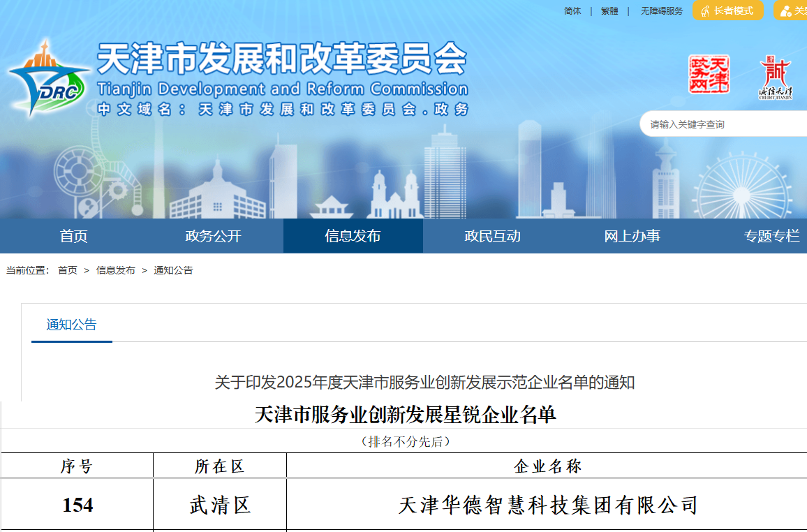The height and width of the screenshot is (532, 807).
Task: Select the 信息发布 navigation item
Action: point(353,236)
